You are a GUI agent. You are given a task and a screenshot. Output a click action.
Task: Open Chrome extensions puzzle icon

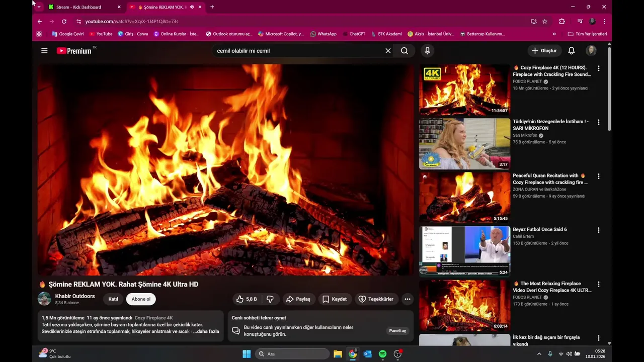(x=562, y=22)
